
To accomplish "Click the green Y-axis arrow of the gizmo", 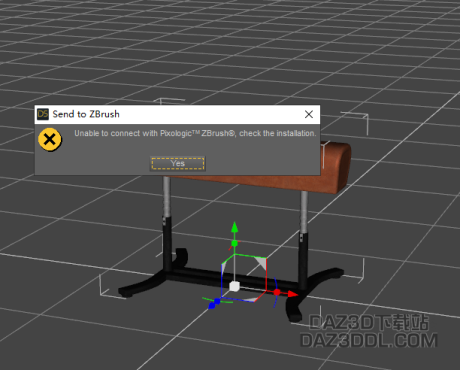I will tap(235, 227).
